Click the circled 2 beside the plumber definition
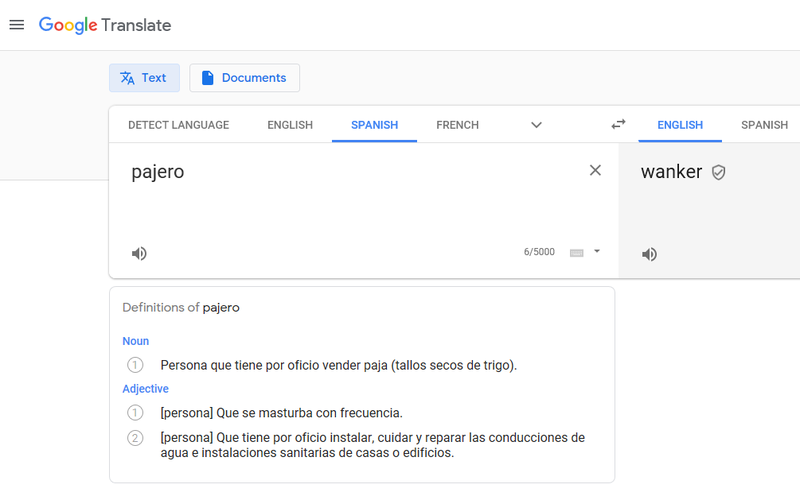The image size is (800, 496). (135, 438)
